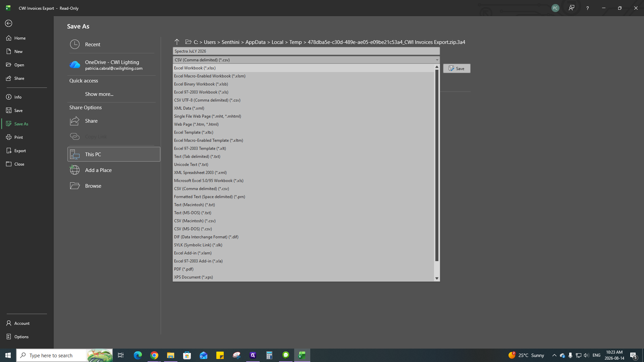Select Open in the backstage menu
The width and height of the screenshot is (644, 362).
(x=27, y=65)
